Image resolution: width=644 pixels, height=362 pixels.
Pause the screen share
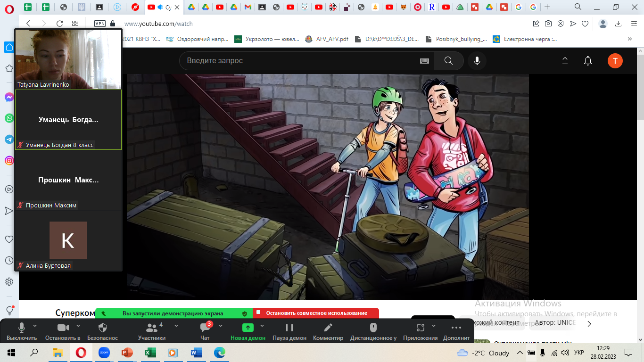coord(289,331)
